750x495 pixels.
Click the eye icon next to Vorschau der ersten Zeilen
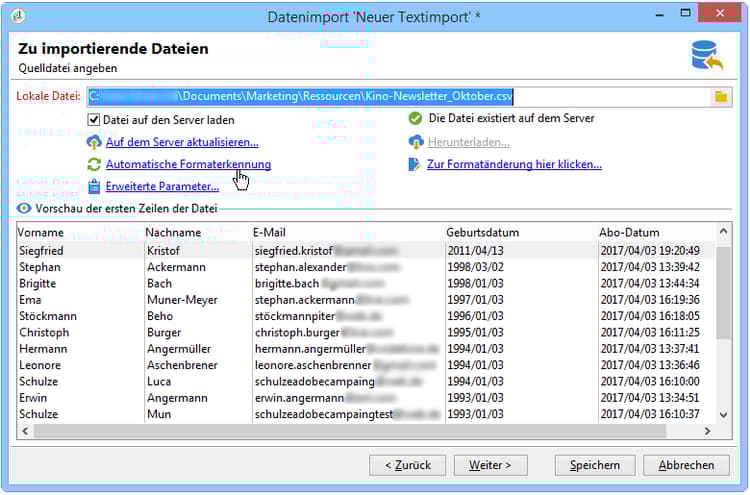[24, 208]
